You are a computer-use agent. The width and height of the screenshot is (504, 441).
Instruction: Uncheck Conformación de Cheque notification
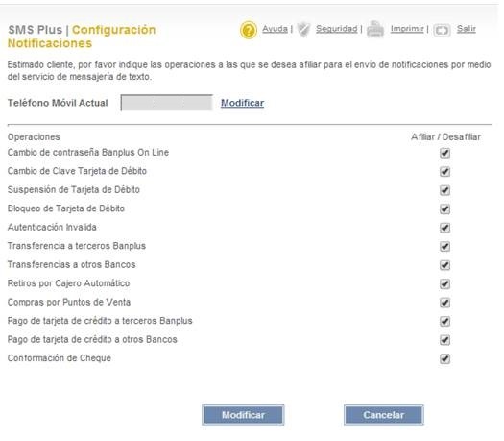[x=444, y=358]
